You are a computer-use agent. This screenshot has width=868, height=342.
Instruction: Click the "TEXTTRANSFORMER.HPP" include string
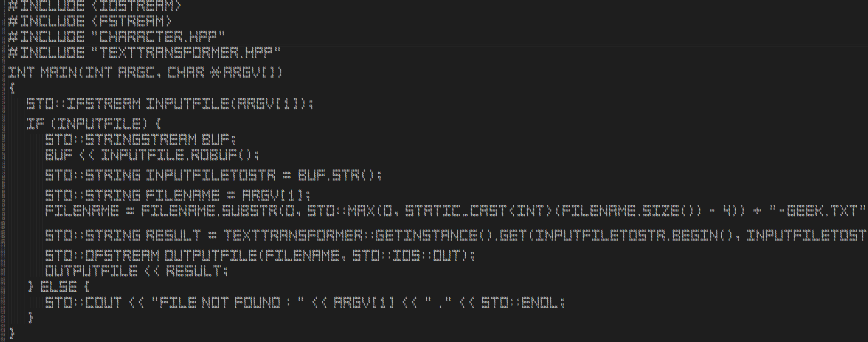(191, 52)
